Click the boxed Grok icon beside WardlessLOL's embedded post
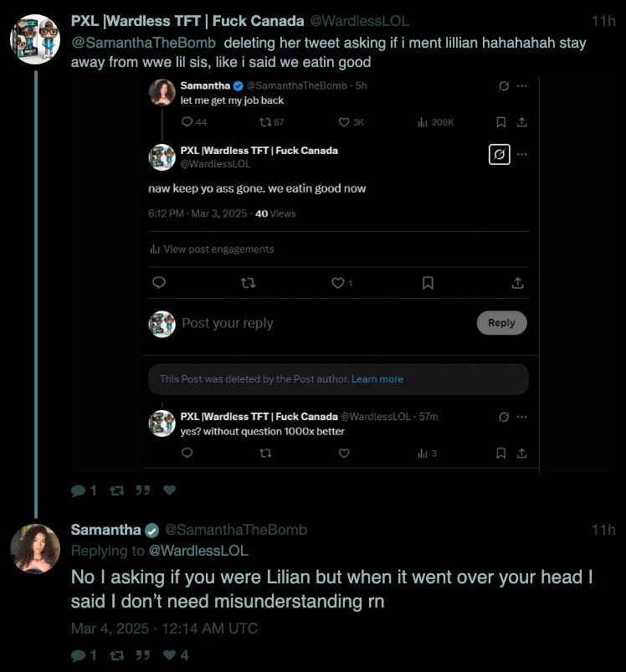The image size is (626, 672). pos(499,155)
